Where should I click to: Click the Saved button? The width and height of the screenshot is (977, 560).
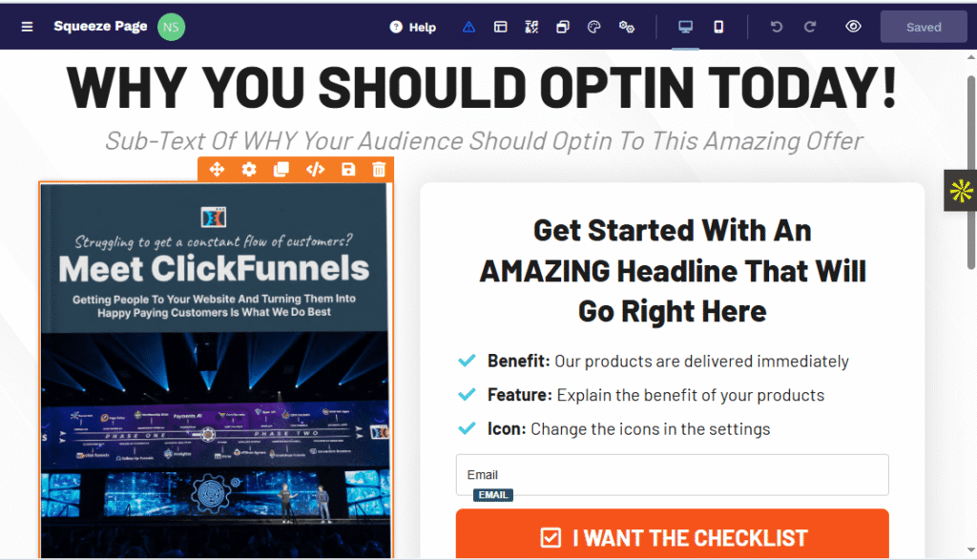coord(924,27)
